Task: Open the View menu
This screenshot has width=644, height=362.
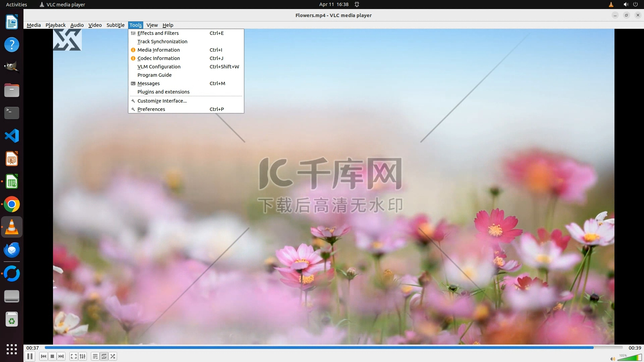Action: tap(152, 25)
